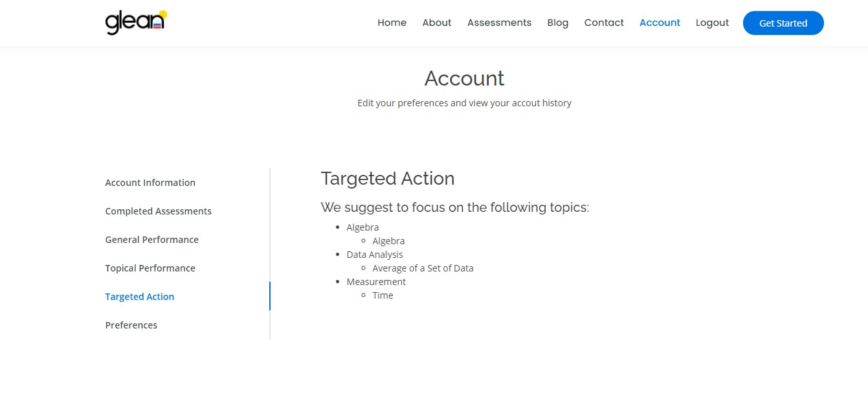Image resolution: width=868 pixels, height=403 pixels.
Task: Click the main Account page title
Action: pos(465,78)
